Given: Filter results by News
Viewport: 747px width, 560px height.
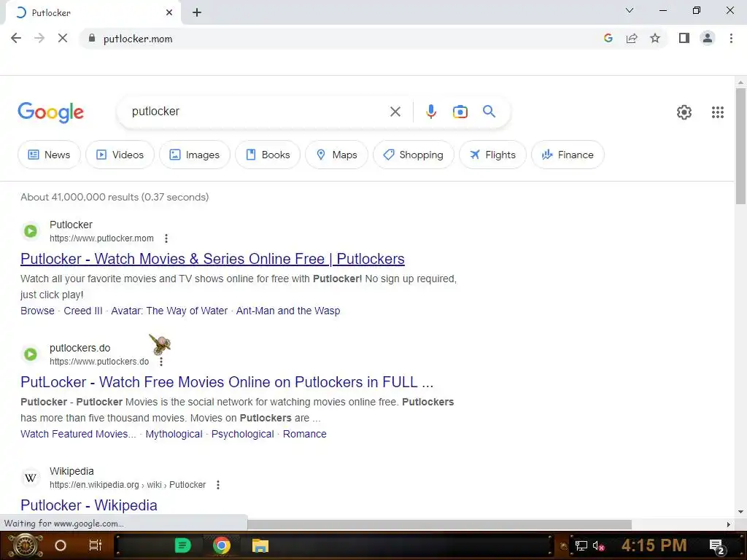Looking at the screenshot, I should [49, 155].
